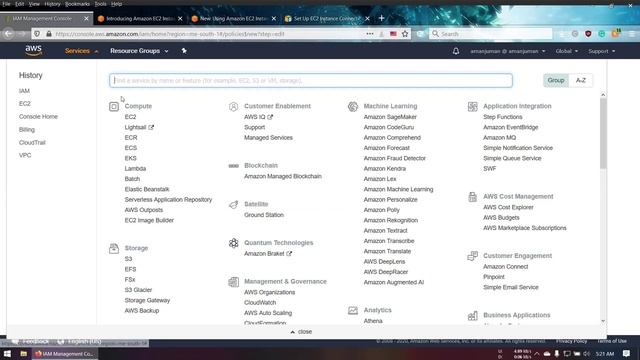Open the Windows action center icon

coord(627,354)
